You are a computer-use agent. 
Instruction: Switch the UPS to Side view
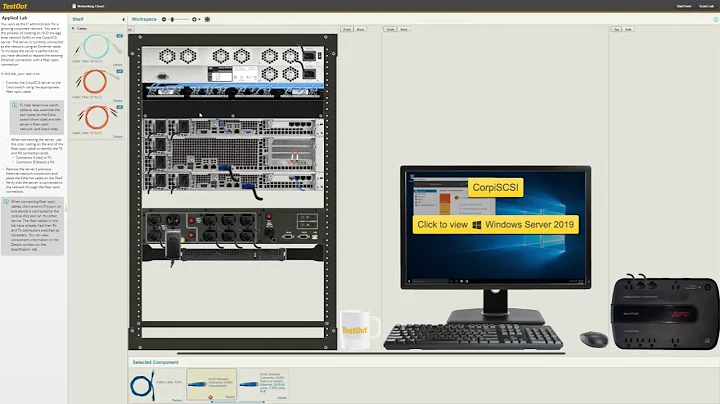628,29
